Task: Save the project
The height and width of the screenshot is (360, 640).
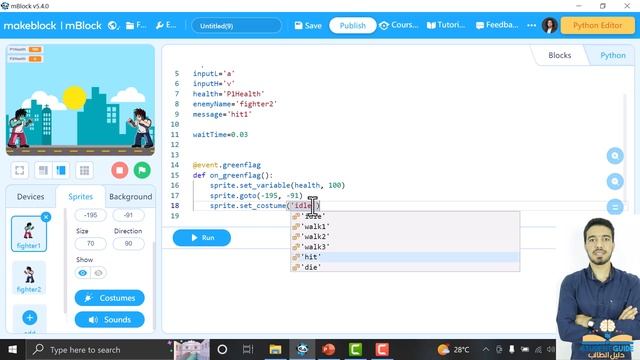Action: [308, 25]
